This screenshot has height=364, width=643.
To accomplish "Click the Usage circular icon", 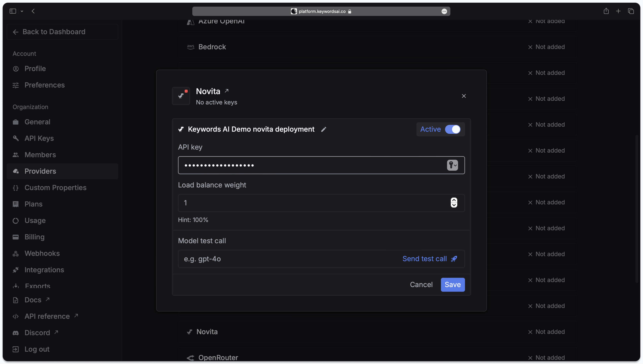I will 16,221.
